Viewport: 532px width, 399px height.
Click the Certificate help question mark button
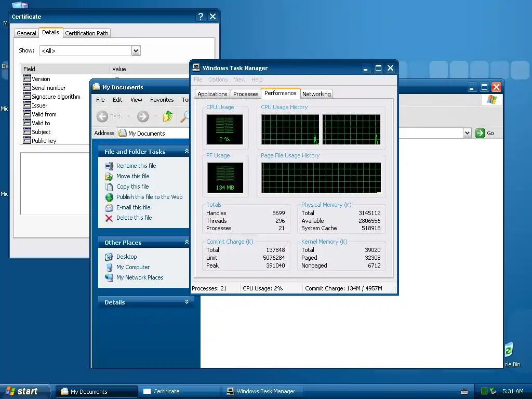201,16
